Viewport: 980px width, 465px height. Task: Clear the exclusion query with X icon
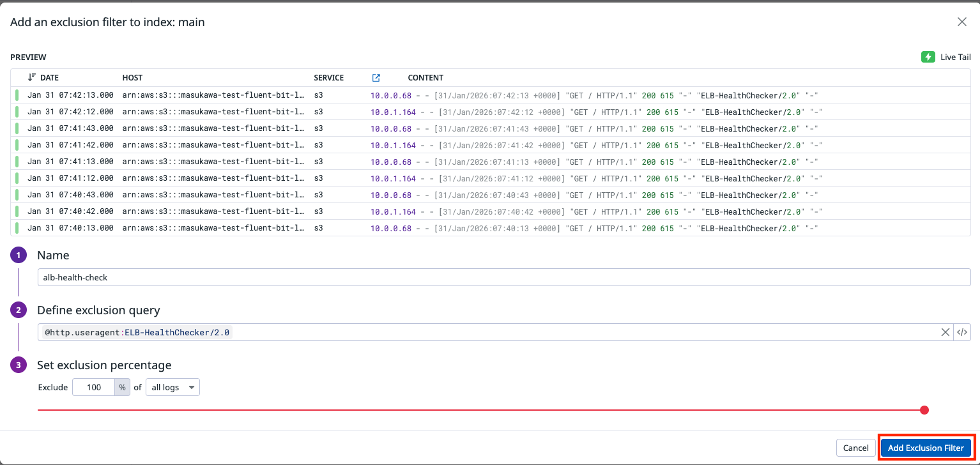(x=946, y=332)
